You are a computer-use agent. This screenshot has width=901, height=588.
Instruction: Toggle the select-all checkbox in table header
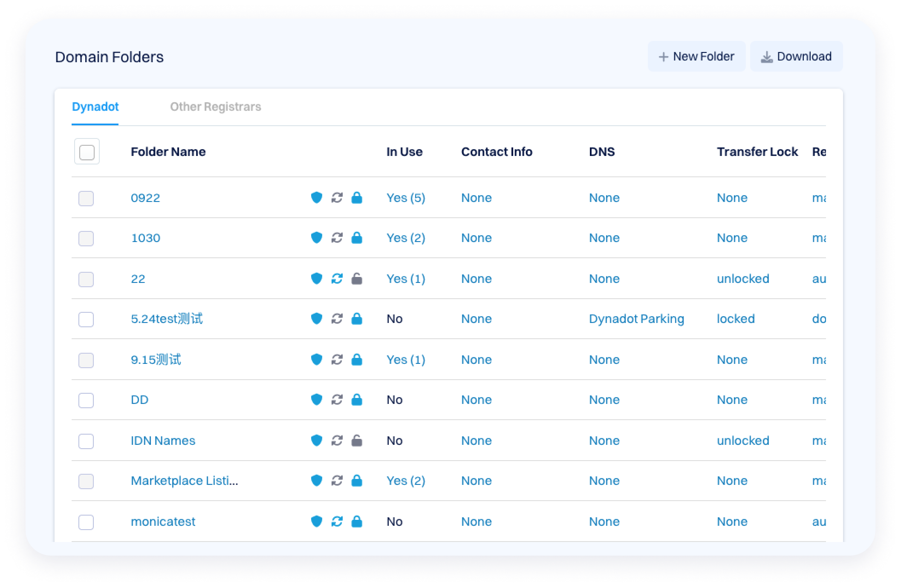[87, 152]
